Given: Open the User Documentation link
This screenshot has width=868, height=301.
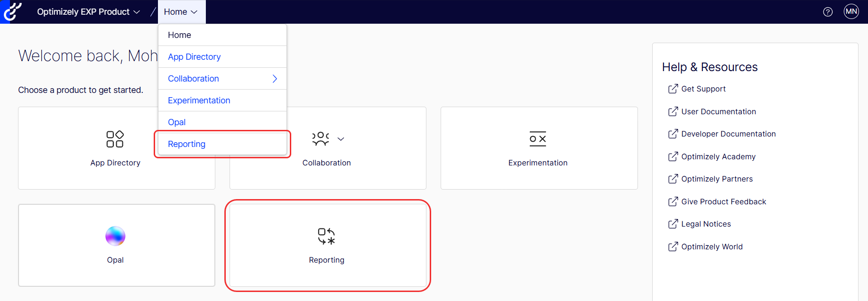Looking at the screenshot, I should (718, 111).
